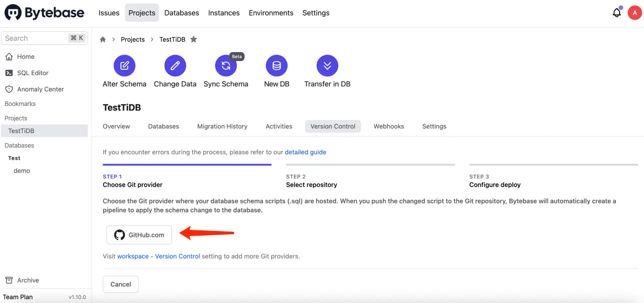Open the detailed guide link
Viewport: 644px width, 303px height.
click(305, 152)
